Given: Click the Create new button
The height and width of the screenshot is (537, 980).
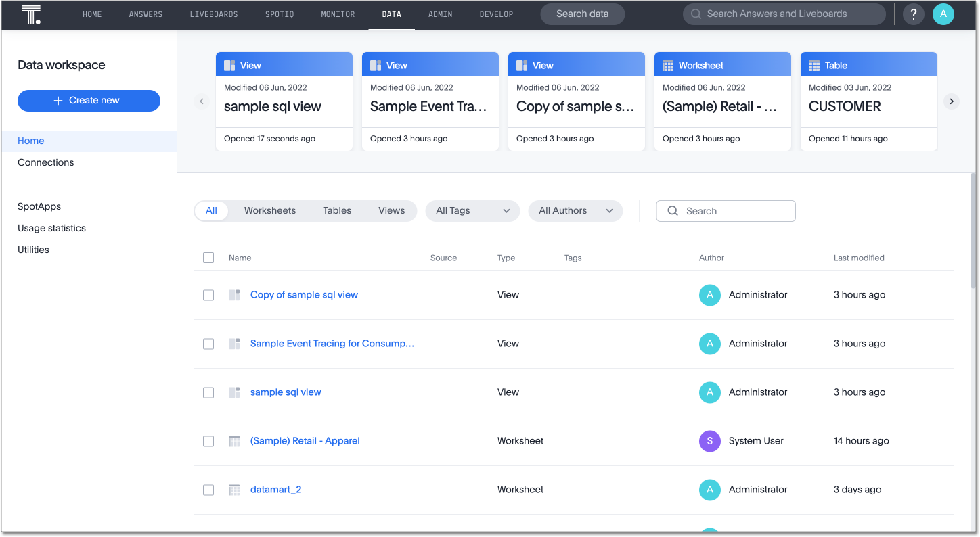Looking at the screenshot, I should pos(89,100).
